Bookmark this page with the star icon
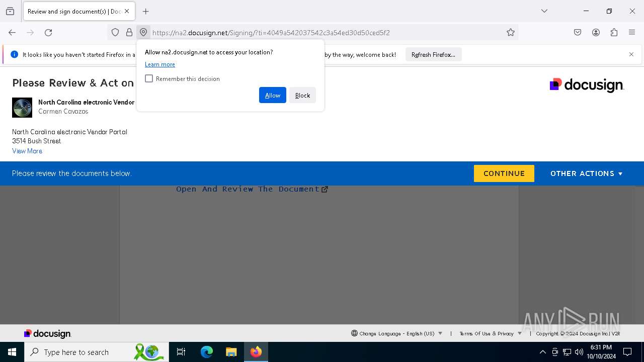Screen dimensions: 644x362 (x=511, y=33)
